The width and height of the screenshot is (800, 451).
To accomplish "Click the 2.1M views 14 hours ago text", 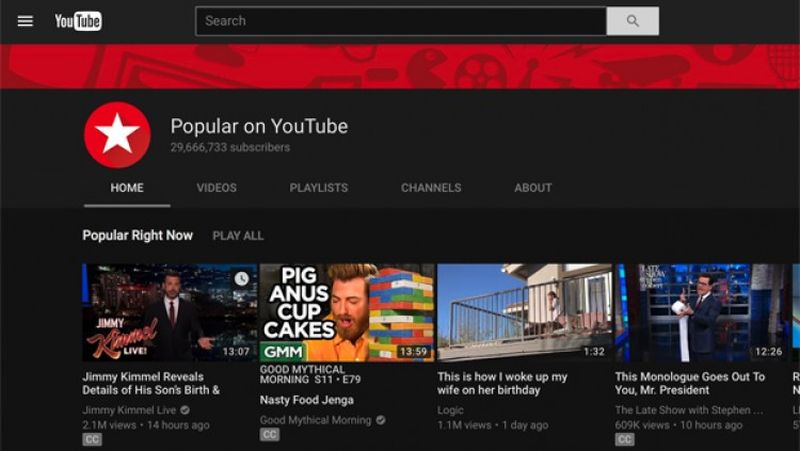I will click(x=146, y=424).
